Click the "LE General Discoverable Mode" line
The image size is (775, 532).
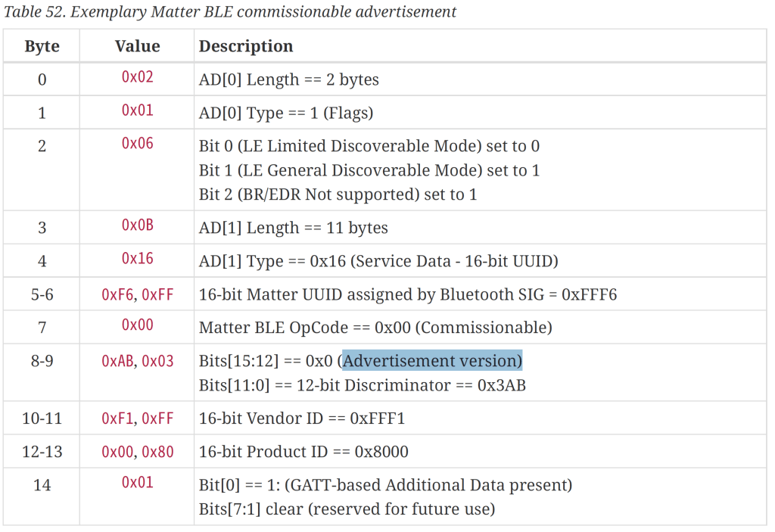click(x=369, y=170)
